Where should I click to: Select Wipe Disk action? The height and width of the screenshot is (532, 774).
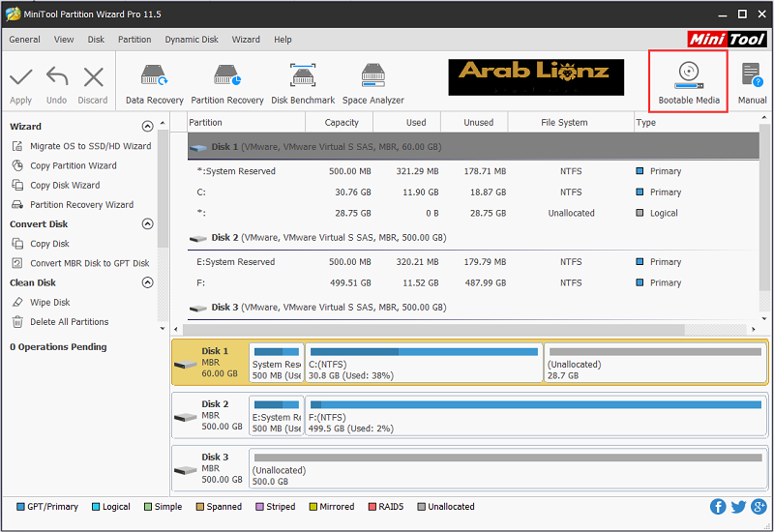pyautogui.click(x=50, y=303)
